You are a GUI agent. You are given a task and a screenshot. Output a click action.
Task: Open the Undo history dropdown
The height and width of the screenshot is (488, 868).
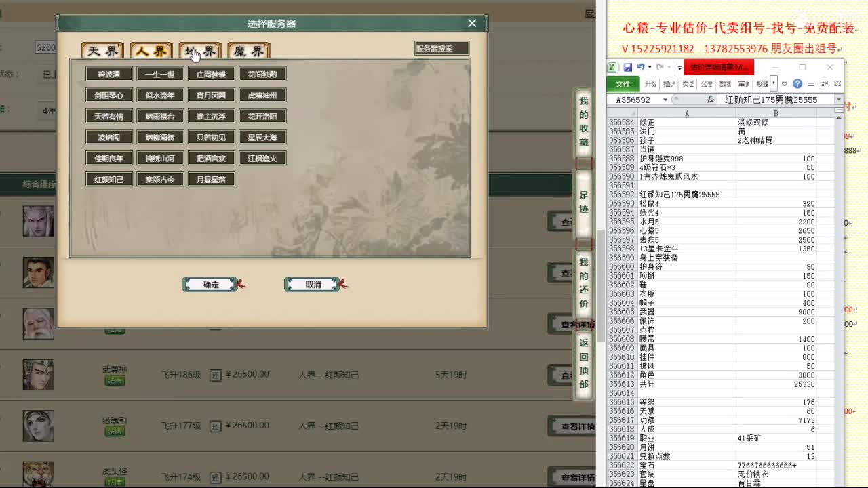pyautogui.click(x=649, y=68)
